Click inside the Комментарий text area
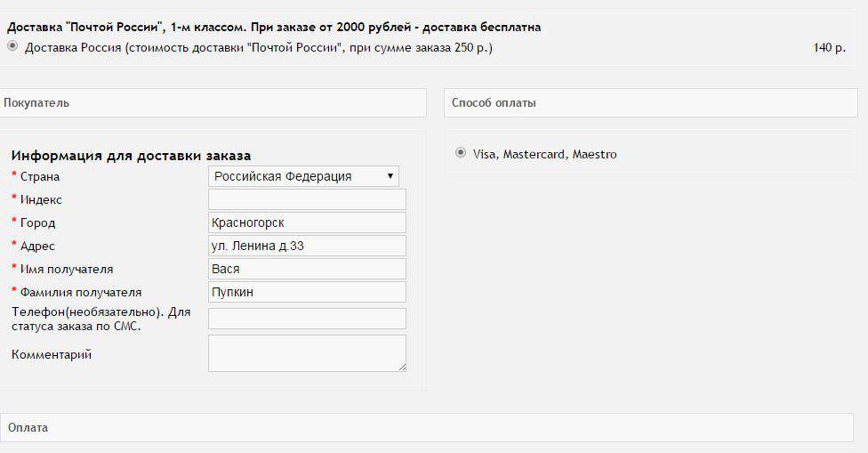This screenshot has height=453, width=868. pyautogui.click(x=307, y=353)
